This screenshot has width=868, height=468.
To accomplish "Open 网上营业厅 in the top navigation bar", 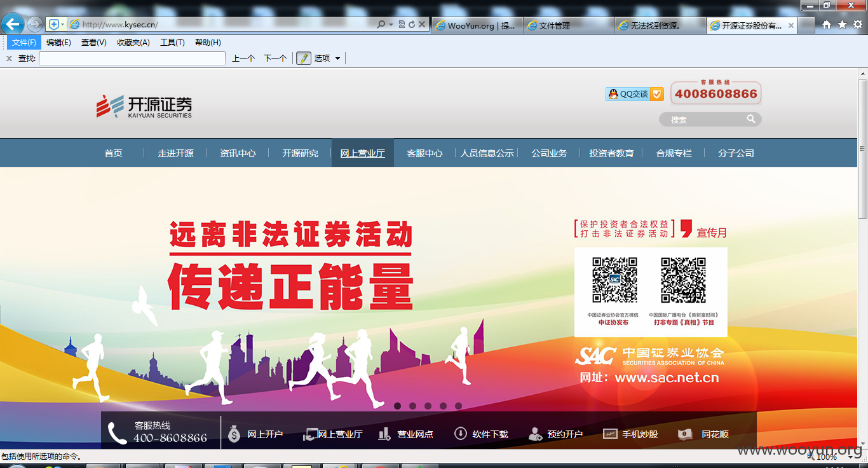I will 363,153.
